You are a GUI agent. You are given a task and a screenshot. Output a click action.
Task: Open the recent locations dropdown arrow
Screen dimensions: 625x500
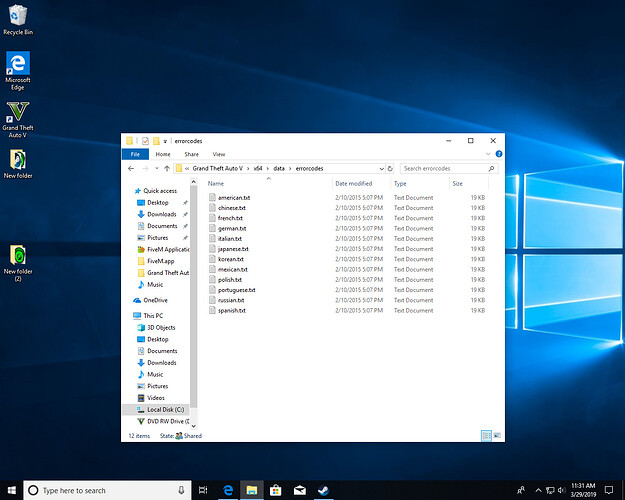point(157,169)
